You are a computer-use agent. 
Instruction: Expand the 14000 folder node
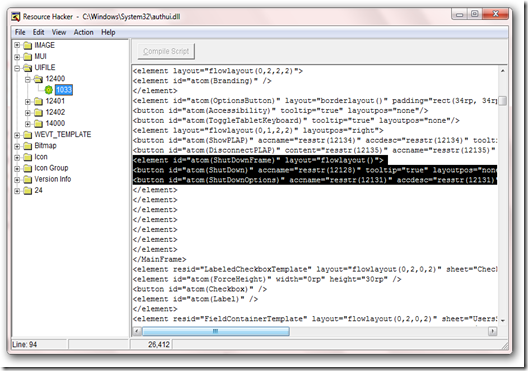point(28,124)
